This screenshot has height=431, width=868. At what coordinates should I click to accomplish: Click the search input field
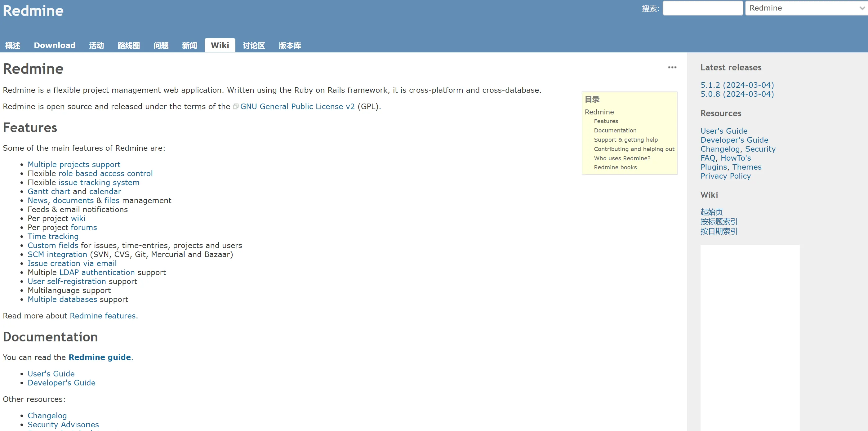pos(702,8)
